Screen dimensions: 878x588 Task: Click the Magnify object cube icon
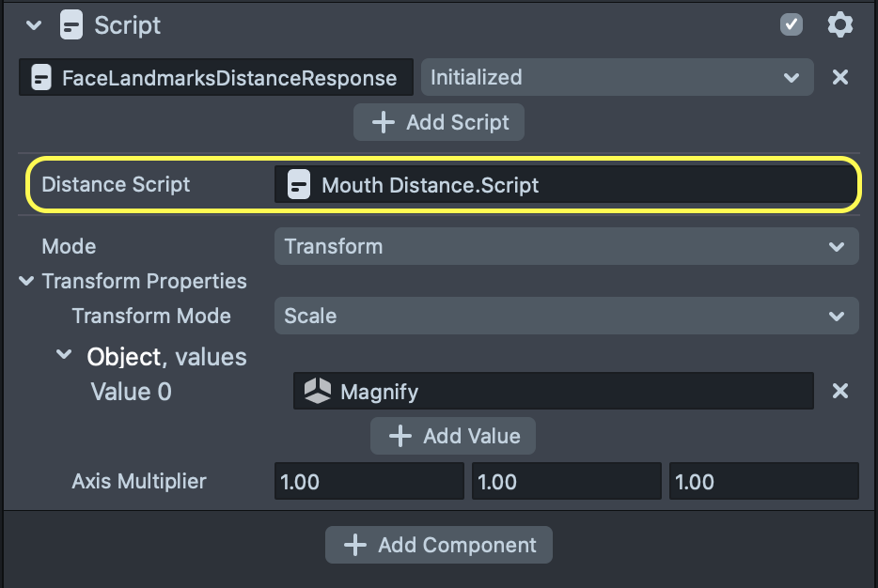318,392
